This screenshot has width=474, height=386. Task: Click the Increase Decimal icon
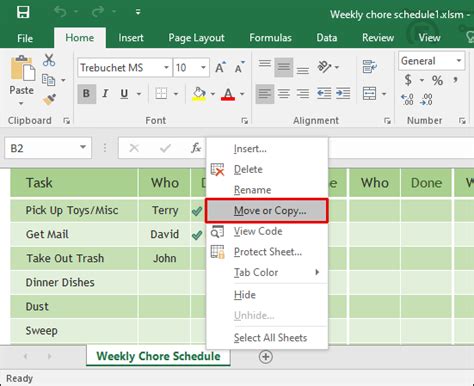(407, 99)
